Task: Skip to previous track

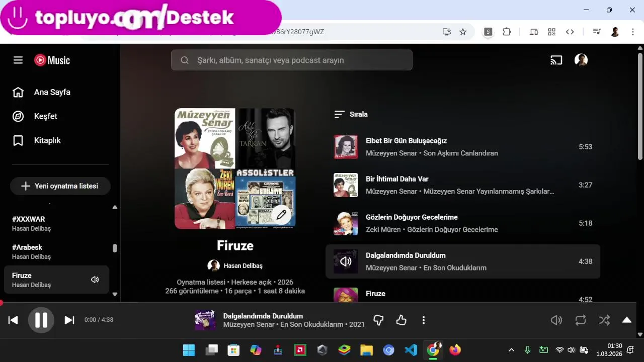Action: tap(13, 320)
